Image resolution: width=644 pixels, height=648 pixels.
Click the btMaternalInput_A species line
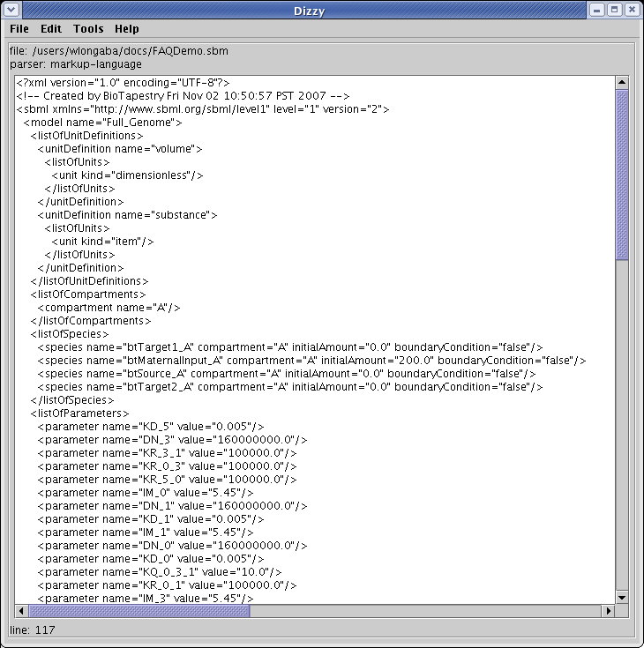pos(311,361)
